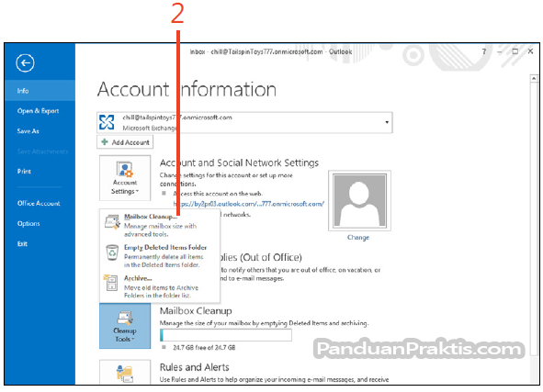Click the Rules and Alerts heading
Viewport: 543px width, 392px height.
(194, 367)
